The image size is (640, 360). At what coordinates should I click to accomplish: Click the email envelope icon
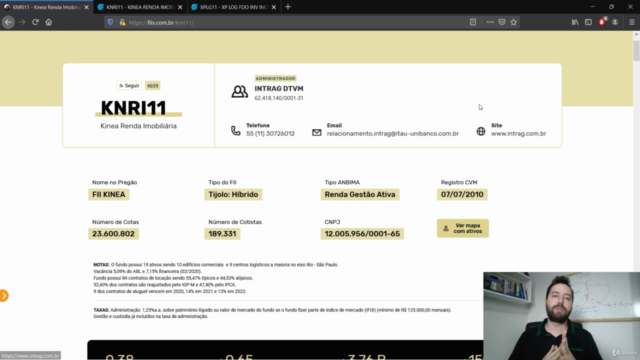[317, 132]
